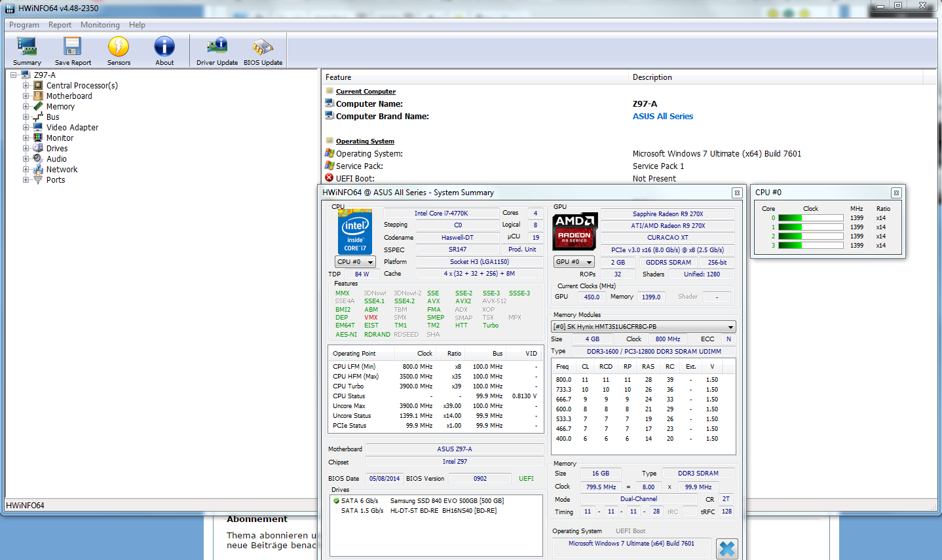The width and height of the screenshot is (942, 560).
Task: Click Core 0 clock usage bar
Action: click(810, 218)
